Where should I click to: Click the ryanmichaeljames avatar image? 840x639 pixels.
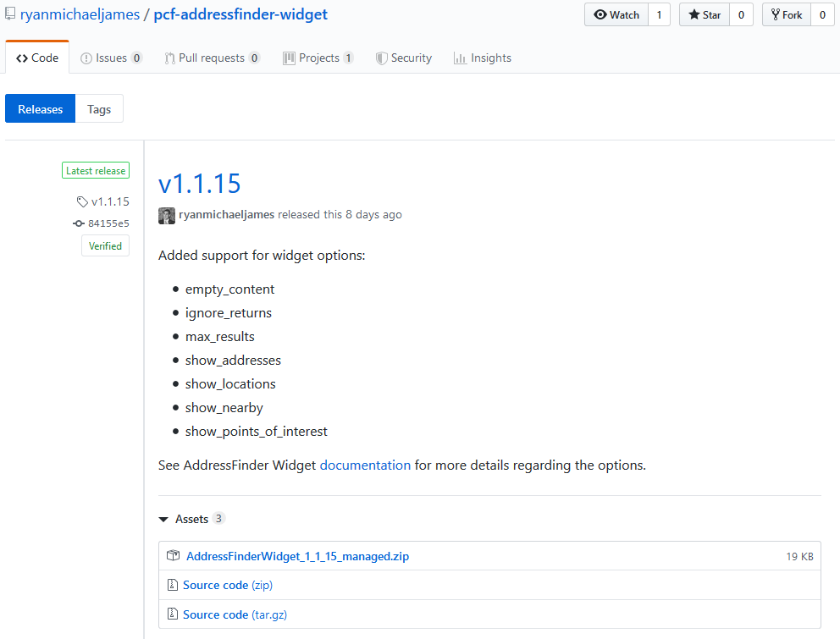[167, 215]
